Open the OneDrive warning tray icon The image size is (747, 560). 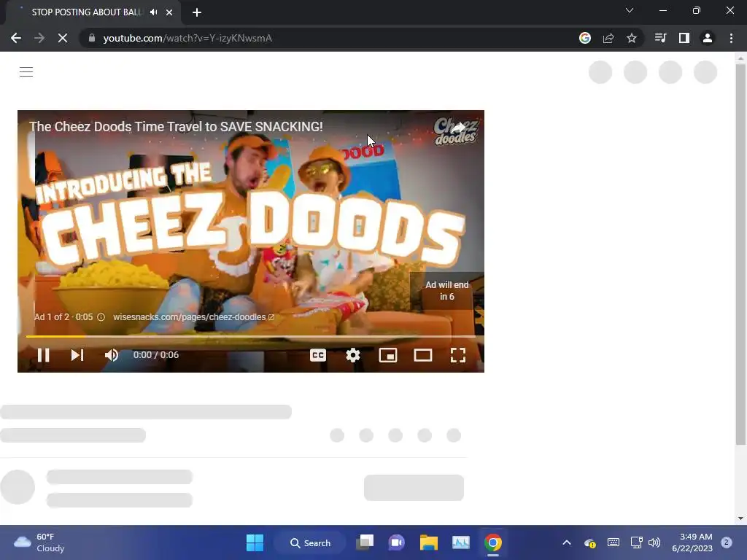pyautogui.click(x=589, y=542)
